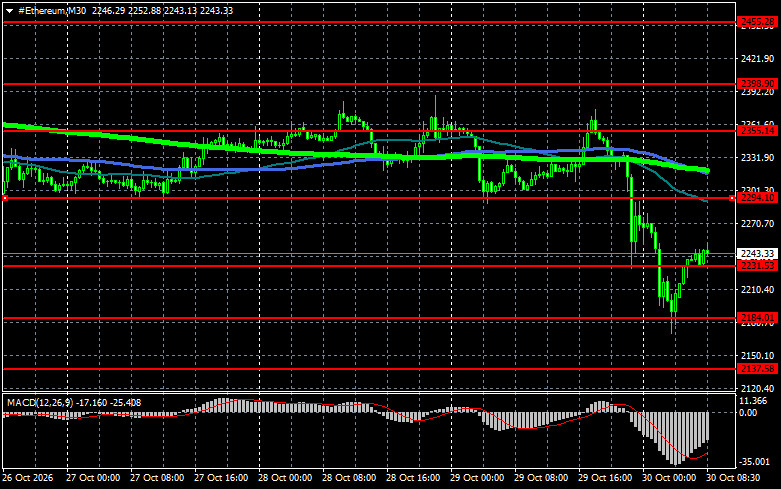Select the 2231.53 red price label

point(757,266)
